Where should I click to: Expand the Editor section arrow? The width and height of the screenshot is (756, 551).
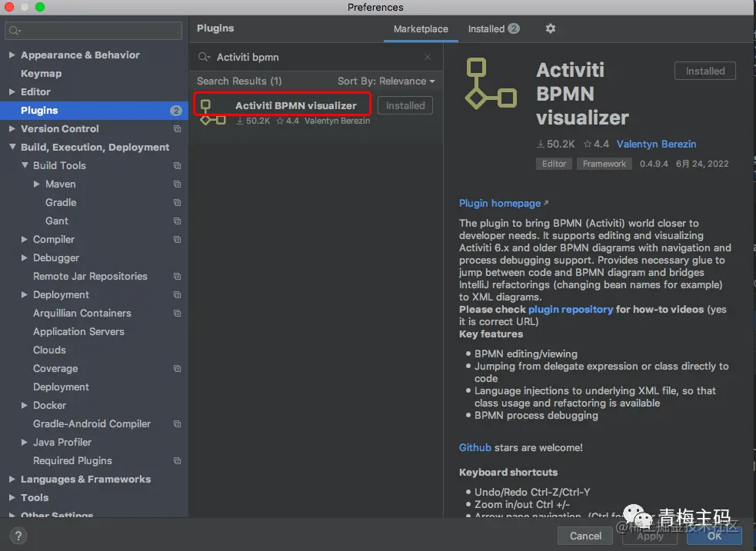[12, 91]
